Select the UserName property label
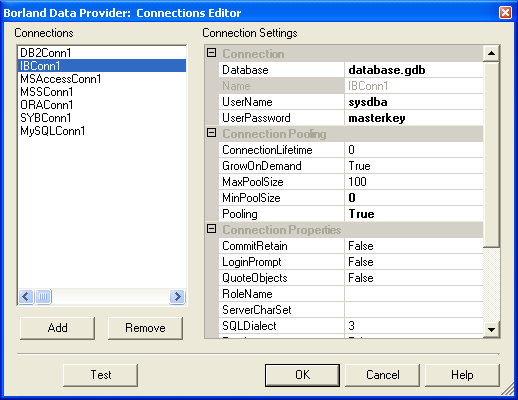Image resolution: width=518 pixels, height=400 pixels. [281, 102]
